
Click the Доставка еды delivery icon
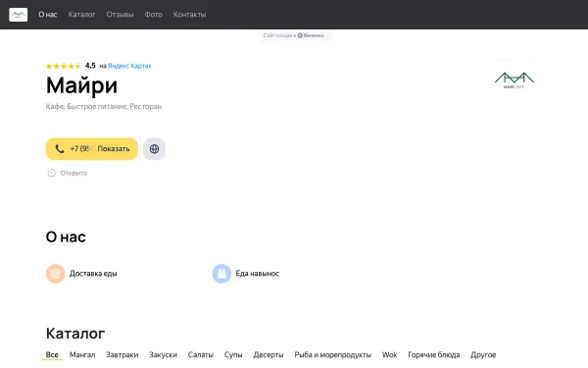(x=56, y=274)
